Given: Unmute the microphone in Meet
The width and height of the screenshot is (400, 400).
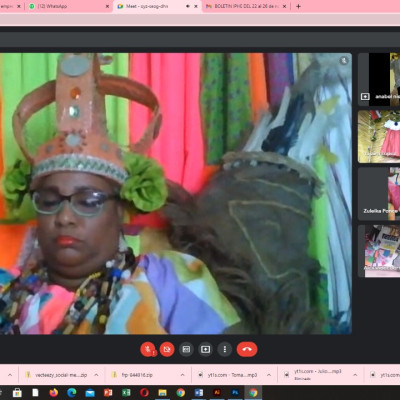Looking at the screenshot, I should (x=148, y=349).
